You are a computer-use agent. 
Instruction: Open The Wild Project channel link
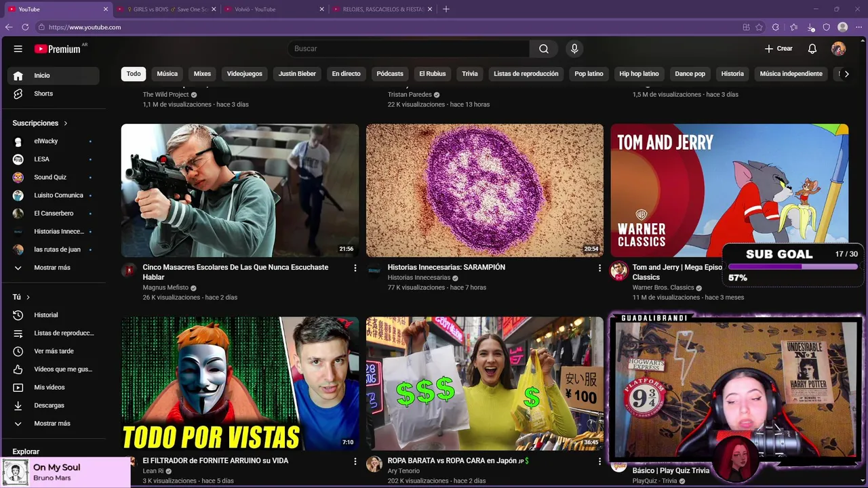pos(165,95)
